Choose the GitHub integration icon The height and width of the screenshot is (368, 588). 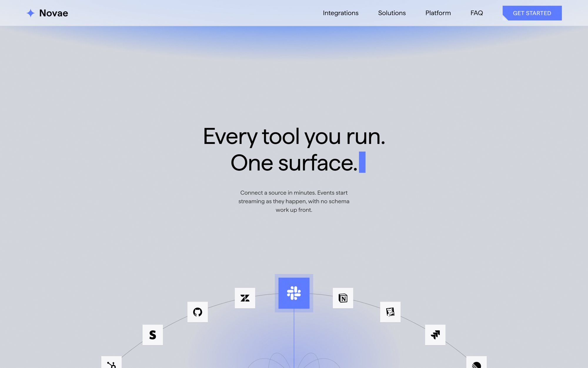[198, 312]
